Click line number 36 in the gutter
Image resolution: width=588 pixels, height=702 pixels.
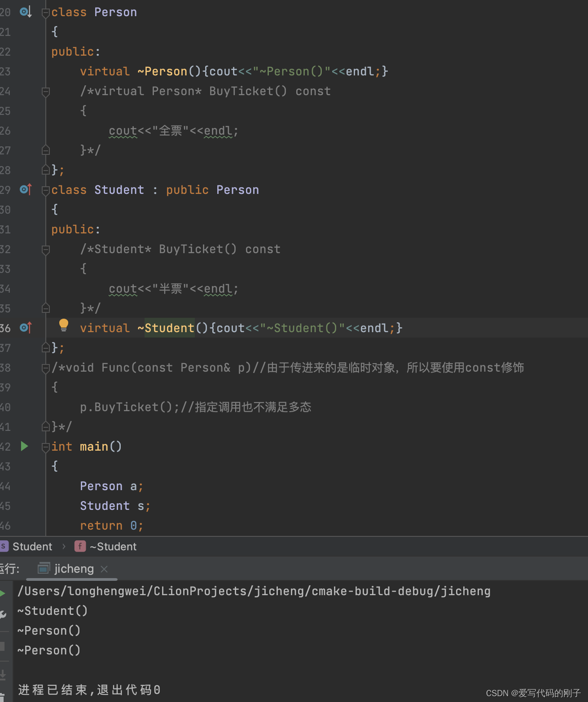click(5, 328)
